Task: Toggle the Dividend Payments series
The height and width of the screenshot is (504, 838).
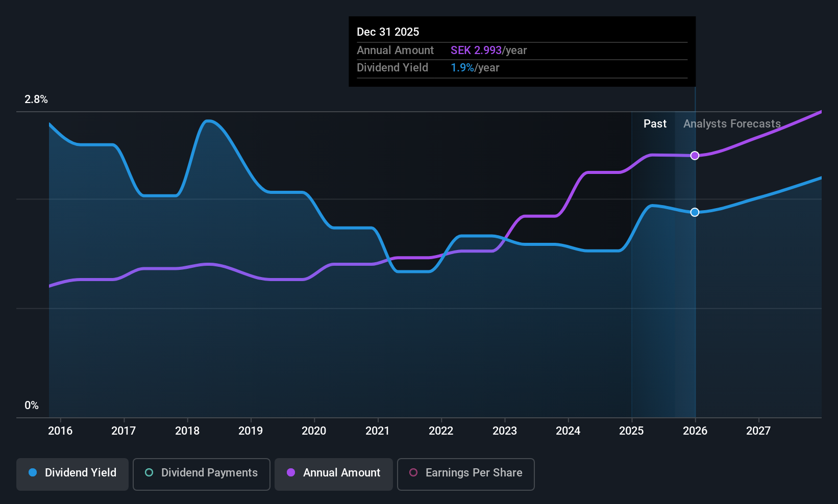Action: tap(202, 474)
